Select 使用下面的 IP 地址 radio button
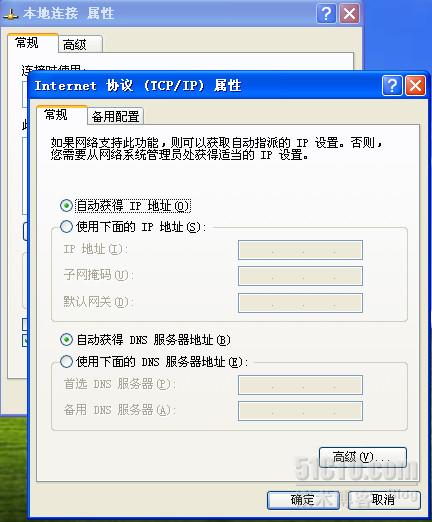The image size is (432, 522). (66, 227)
